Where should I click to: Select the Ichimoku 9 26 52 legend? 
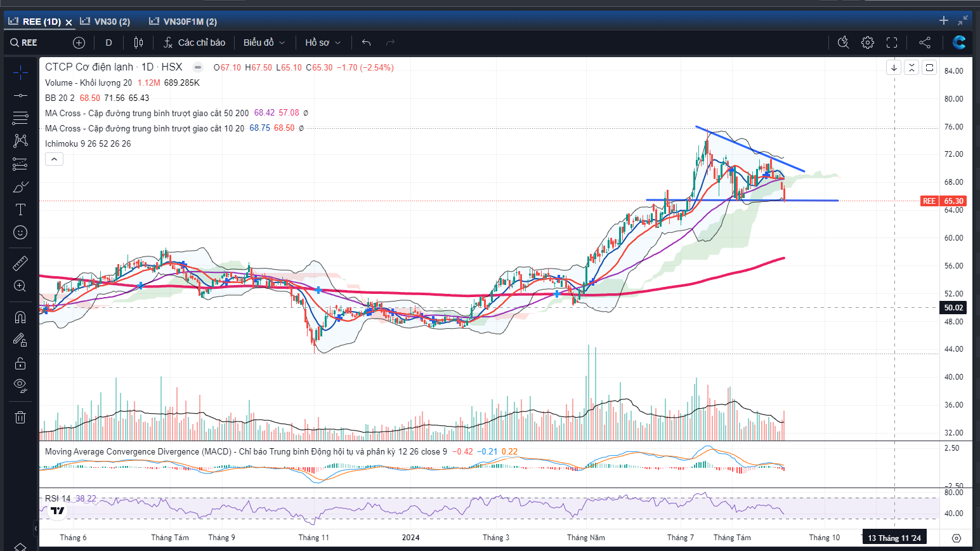coord(88,143)
